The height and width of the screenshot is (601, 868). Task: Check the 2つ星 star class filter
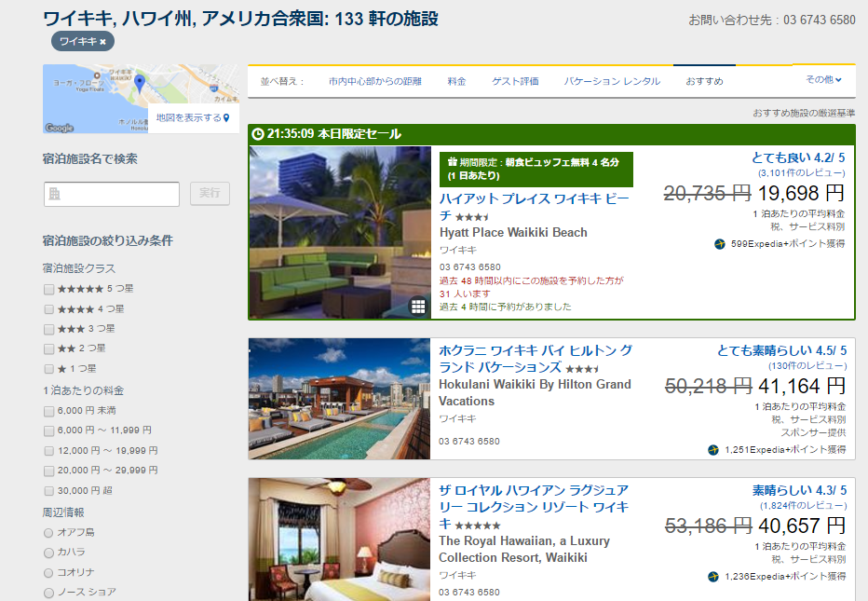click(x=48, y=349)
